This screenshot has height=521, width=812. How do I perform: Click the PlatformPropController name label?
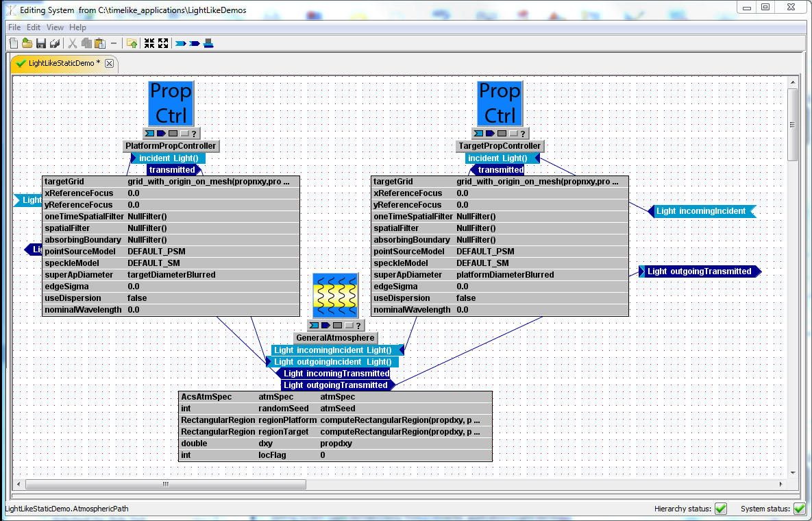point(171,146)
